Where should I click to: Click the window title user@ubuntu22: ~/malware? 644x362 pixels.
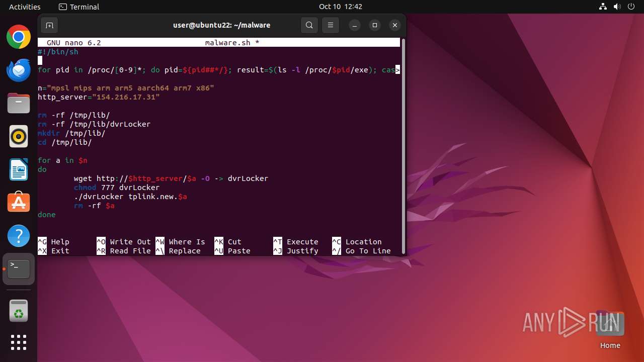pos(222,25)
